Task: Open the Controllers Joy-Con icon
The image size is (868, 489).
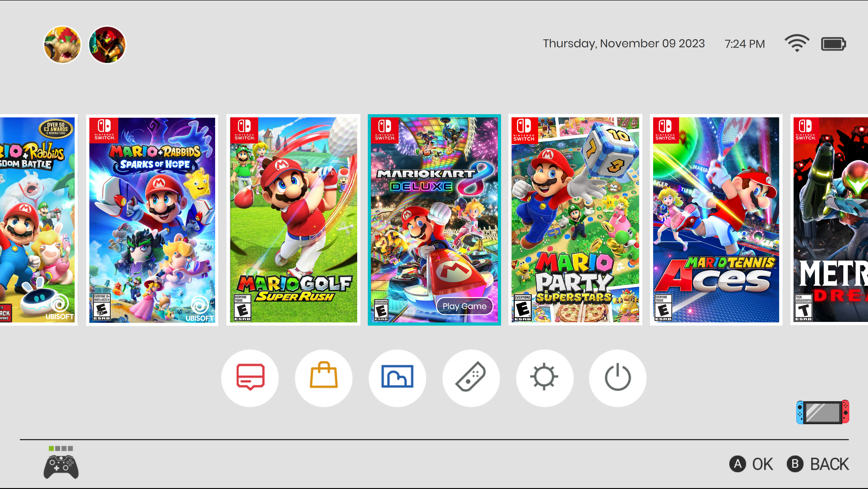Action: click(x=471, y=378)
